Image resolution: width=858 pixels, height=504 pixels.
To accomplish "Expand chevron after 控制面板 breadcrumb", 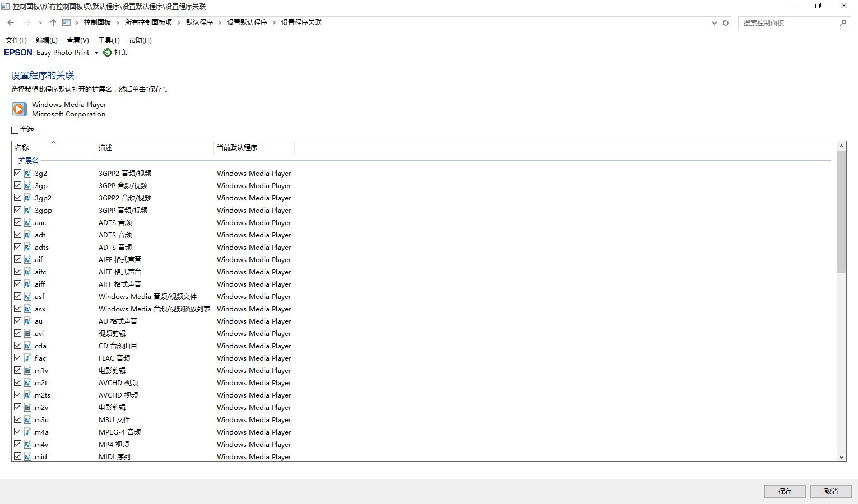I will point(117,22).
